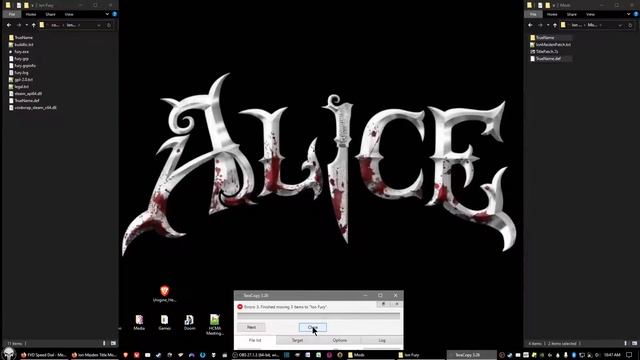Select the Doom desktop icon
Image resolution: width=640 pixels, height=360 pixels.
189,322
